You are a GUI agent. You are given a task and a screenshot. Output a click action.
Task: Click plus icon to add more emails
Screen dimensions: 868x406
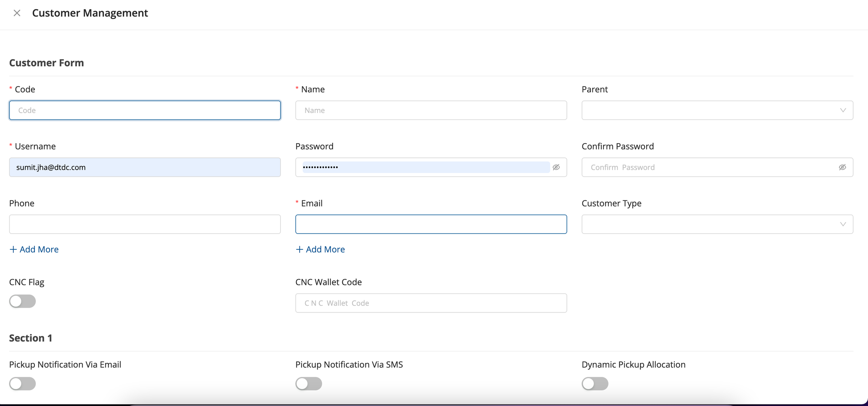(300, 249)
